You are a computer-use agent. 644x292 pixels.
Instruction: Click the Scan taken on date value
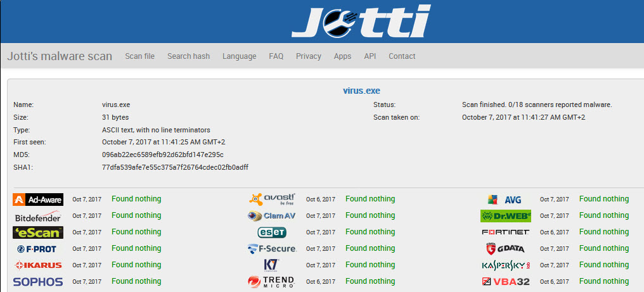tap(524, 117)
